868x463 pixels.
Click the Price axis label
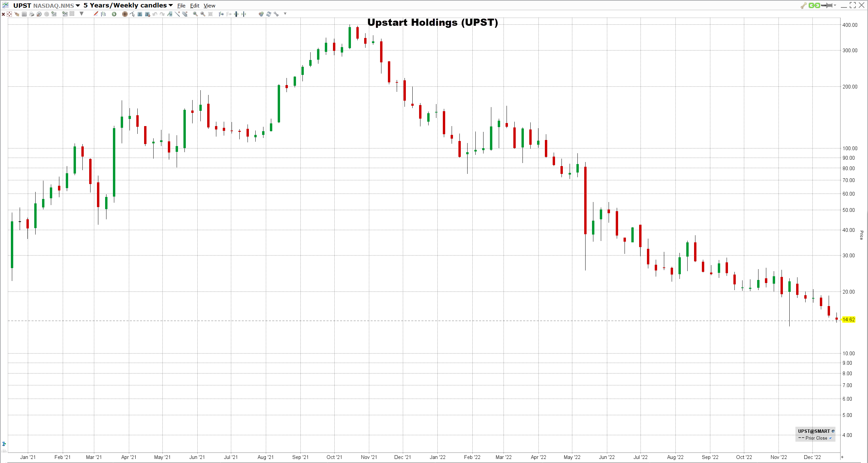click(x=862, y=235)
